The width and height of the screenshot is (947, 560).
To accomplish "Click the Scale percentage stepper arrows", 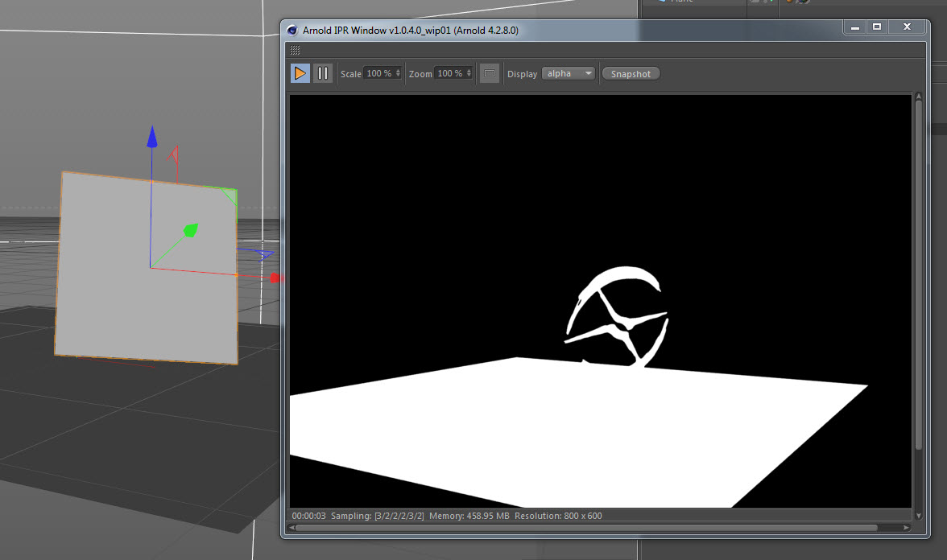I will pyautogui.click(x=398, y=73).
